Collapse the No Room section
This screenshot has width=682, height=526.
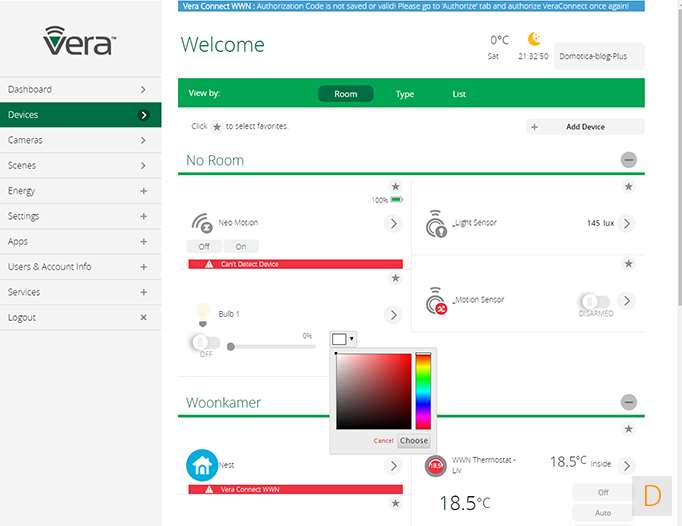[x=628, y=160]
